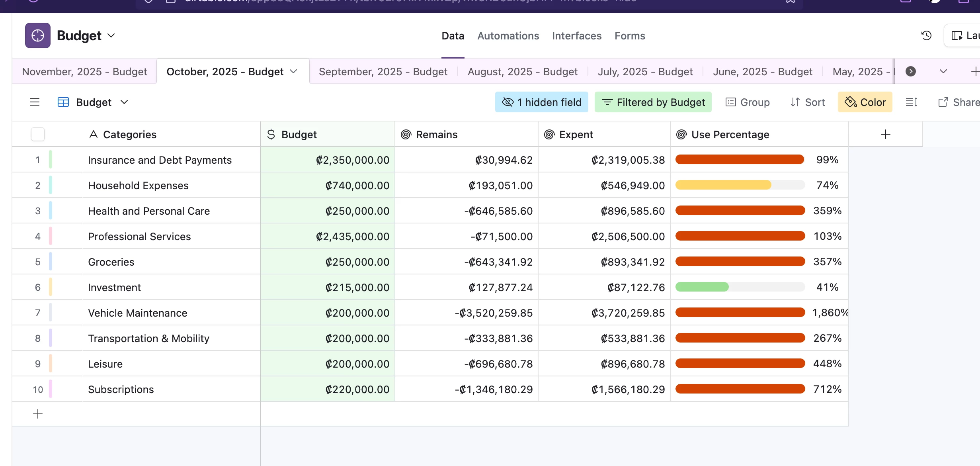The image size is (980, 466).
Task: Add a new row plus icon
Action: pyautogui.click(x=38, y=414)
